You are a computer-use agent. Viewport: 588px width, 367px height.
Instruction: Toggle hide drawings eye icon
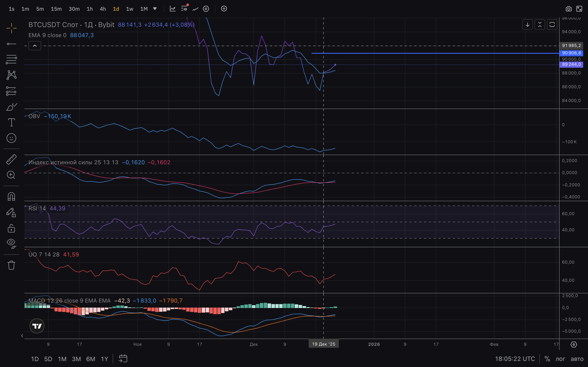point(11,243)
